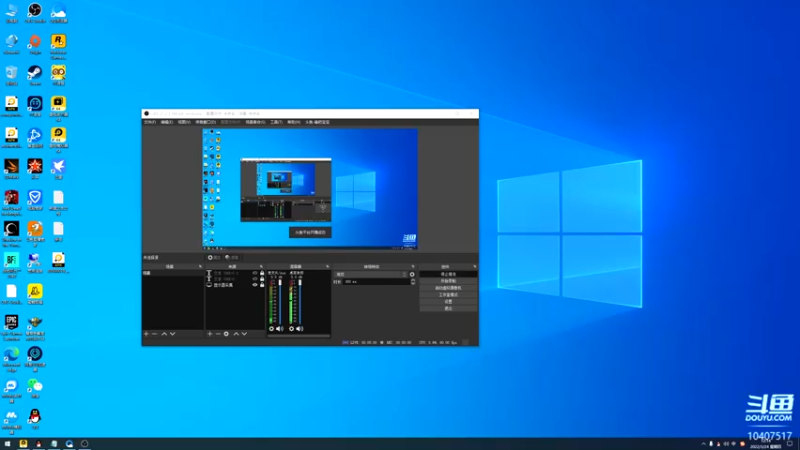Viewport: 800px width, 450px height.
Task: Toggle lock on Text (GDI+) source
Action: click(262, 279)
